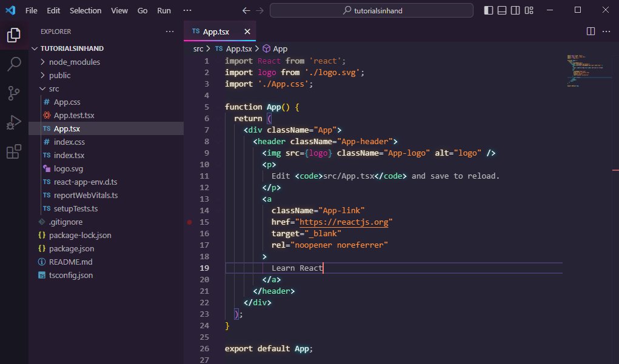Open the https://reactjs.org link
619x364 pixels.
pos(343,222)
